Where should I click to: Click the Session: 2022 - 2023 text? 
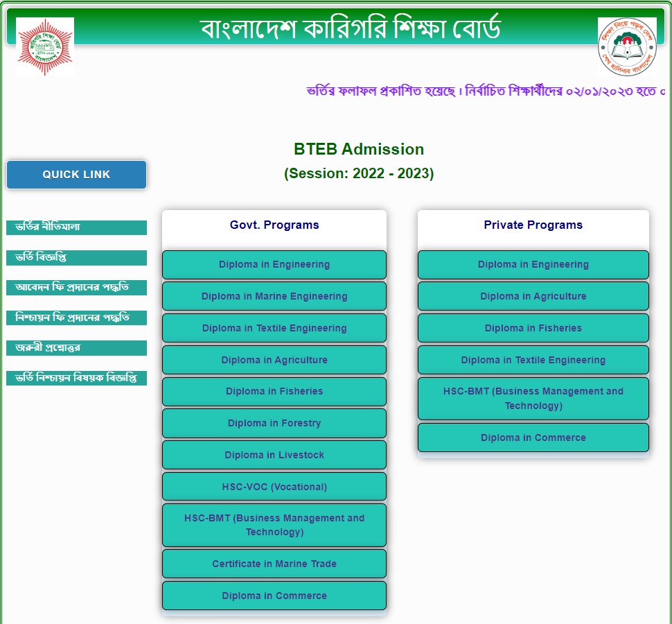coord(359,173)
